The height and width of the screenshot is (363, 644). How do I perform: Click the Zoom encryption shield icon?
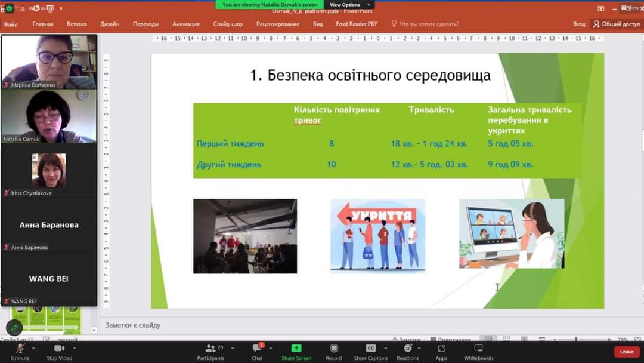click(x=9, y=8)
